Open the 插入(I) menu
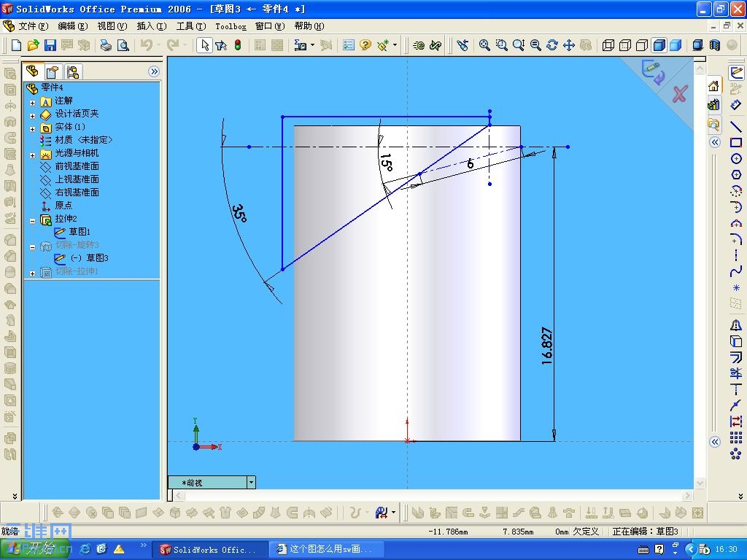Screen dimensions: 747x560 (x=152, y=26)
